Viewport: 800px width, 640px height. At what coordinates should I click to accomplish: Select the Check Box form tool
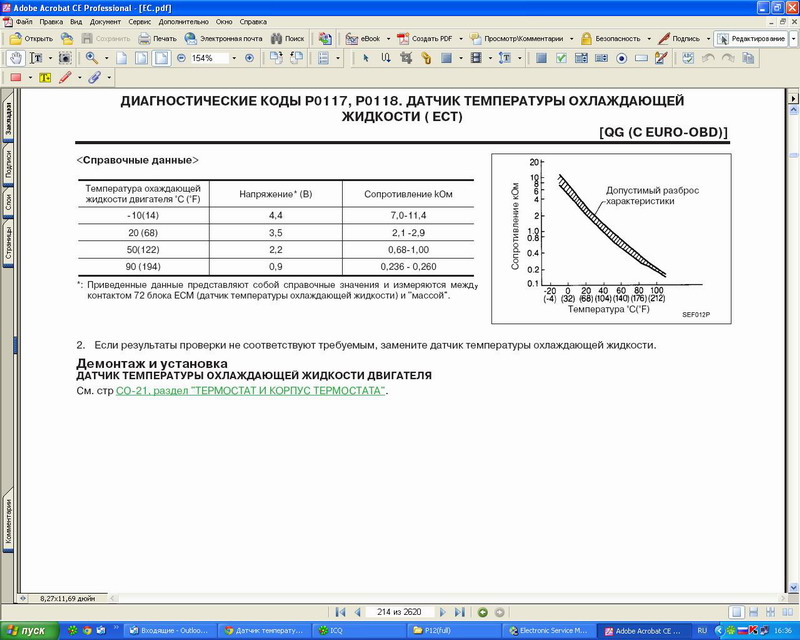tap(561, 58)
